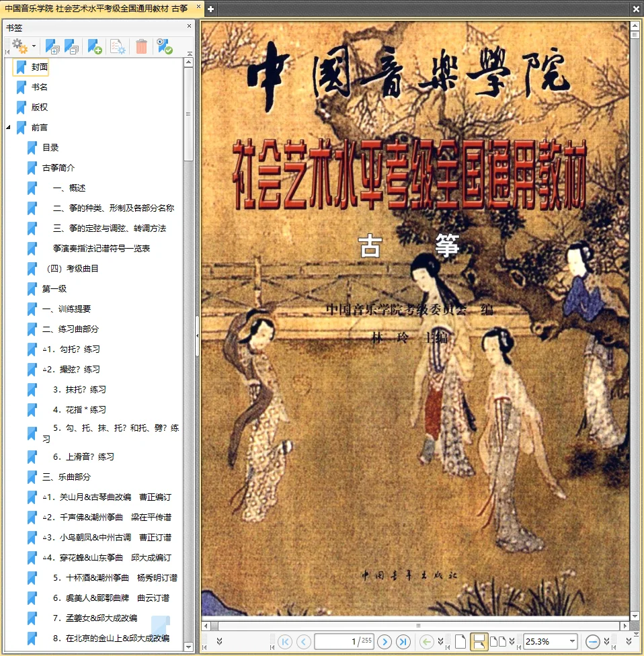Open 二、练习曲部分 bookmark
The height and width of the screenshot is (656, 644).
tap(71, 329)
